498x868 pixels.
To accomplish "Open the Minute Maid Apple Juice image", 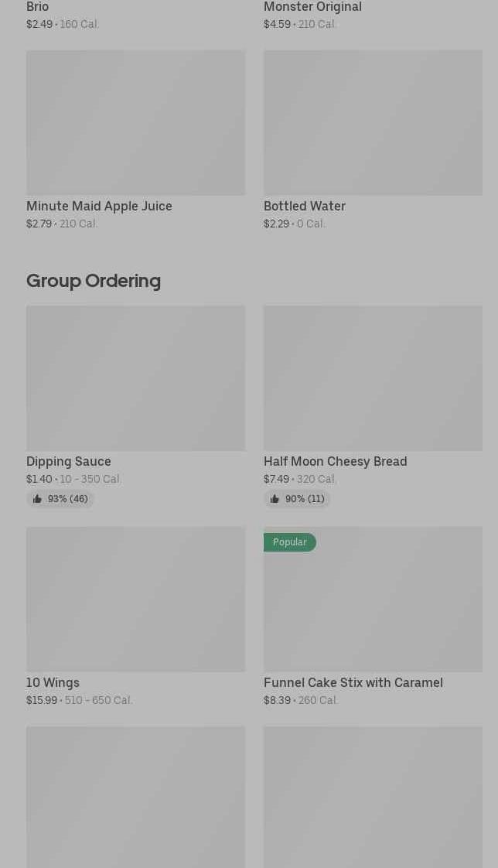I will (135, 122).
